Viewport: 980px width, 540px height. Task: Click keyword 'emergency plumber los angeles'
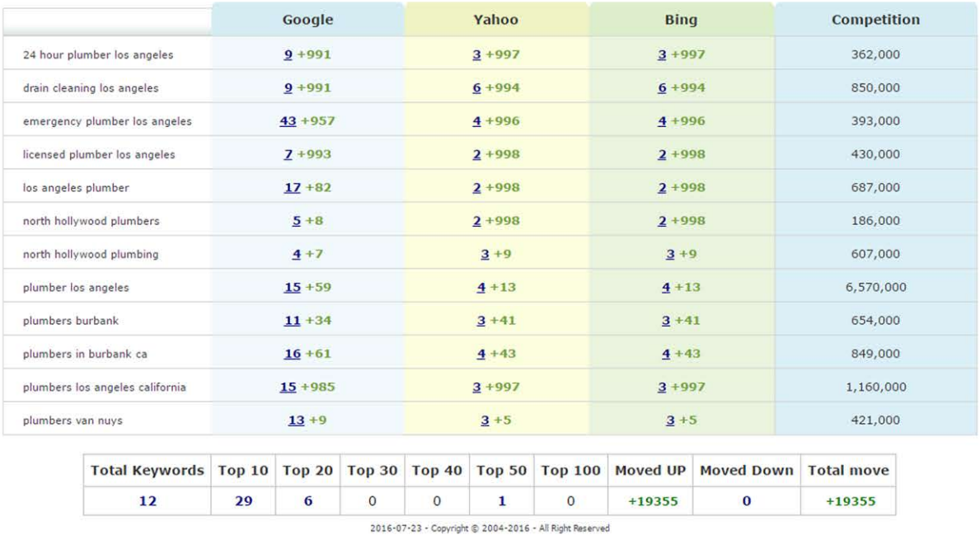point(107,121)
